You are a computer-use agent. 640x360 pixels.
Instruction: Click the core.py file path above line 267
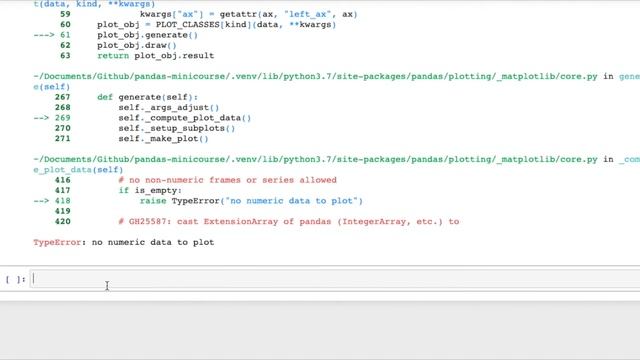tap(316, 76)
